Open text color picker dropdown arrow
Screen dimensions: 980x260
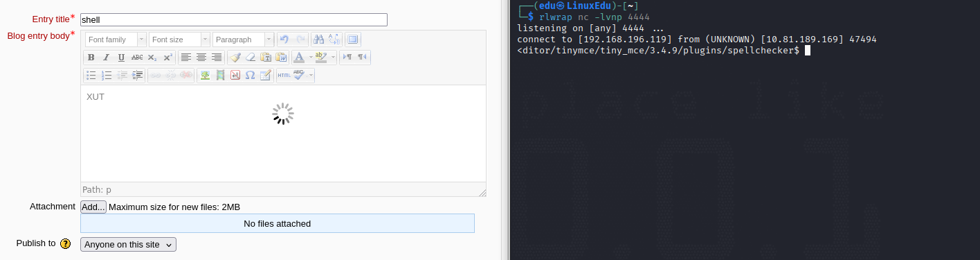[311, 58]
